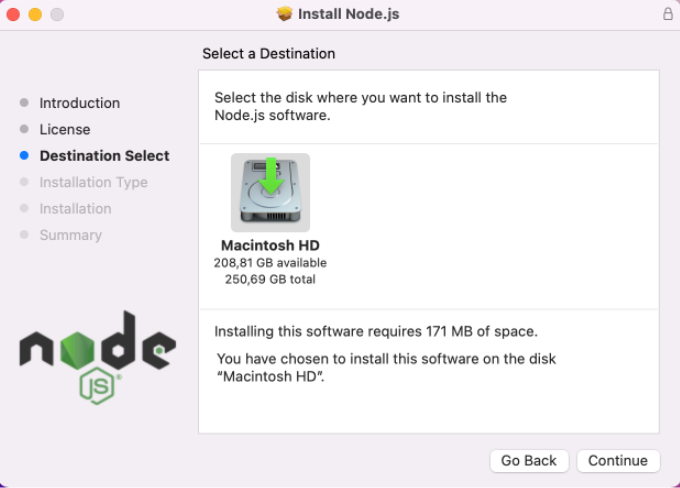Image resolution: width=680 pixels, height=488 pixels.
Task: Click the Install Node.js window title
Action: [348, 14]
